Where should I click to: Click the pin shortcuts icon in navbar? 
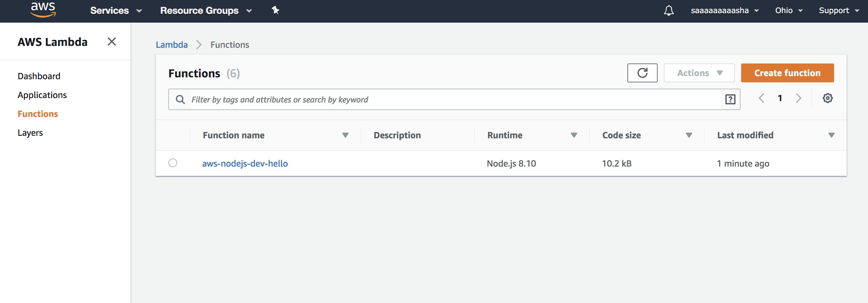tap(276, 10)
